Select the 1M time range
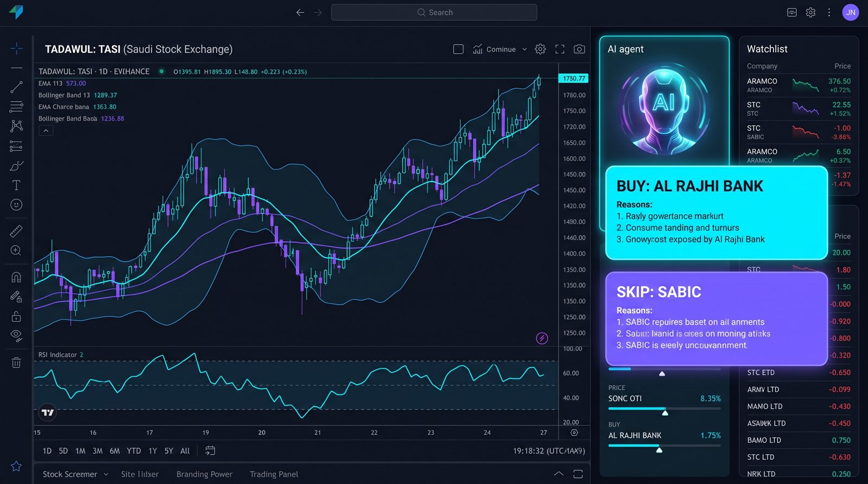Image resolution: width=868 pixels, height=484 pixels. (80, 451)
